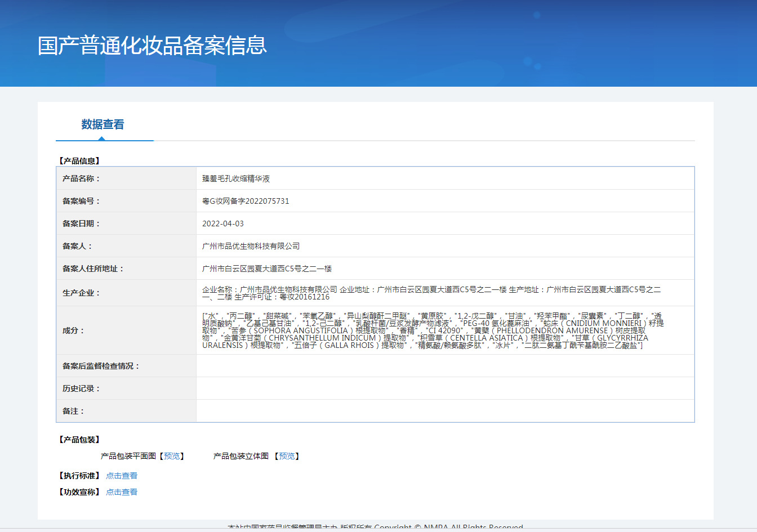Click the 国产普通化妆品备案信息 page heading
This screenshot has height=532, width=757.
(x=152, y=46)
